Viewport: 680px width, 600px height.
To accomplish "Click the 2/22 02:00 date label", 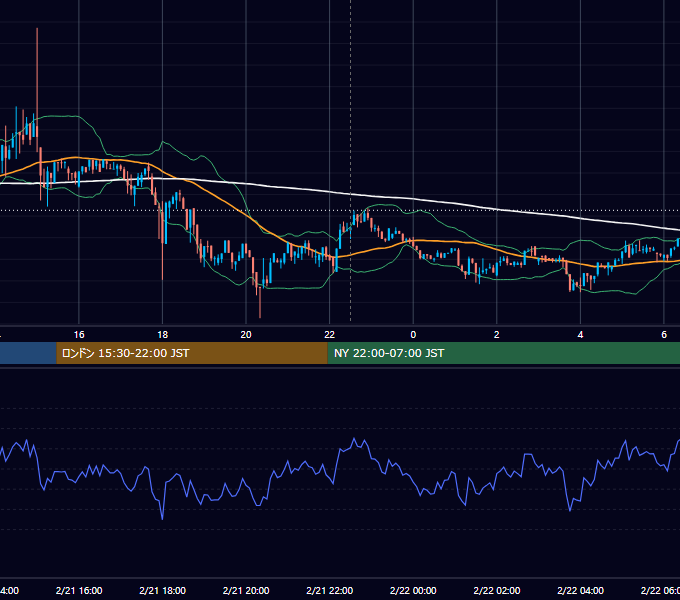I will (x=497, y=590).
